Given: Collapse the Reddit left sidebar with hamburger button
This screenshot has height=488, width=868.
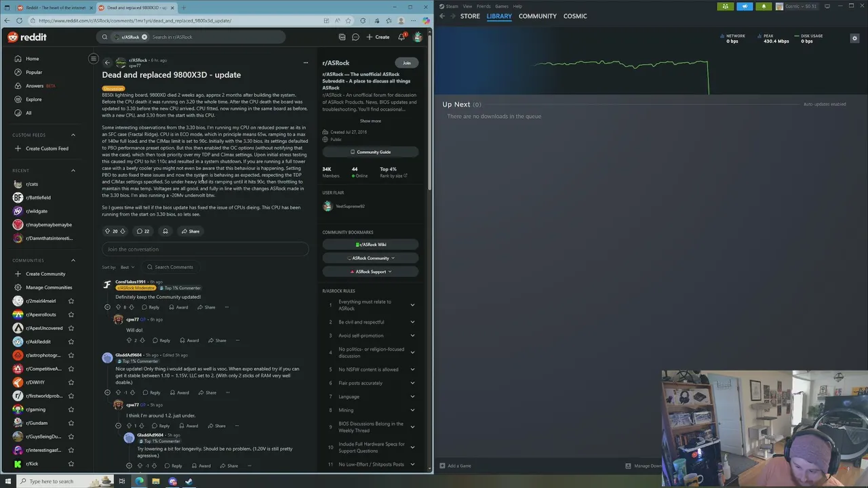Looking at the screenshot, I should [94, 59].
